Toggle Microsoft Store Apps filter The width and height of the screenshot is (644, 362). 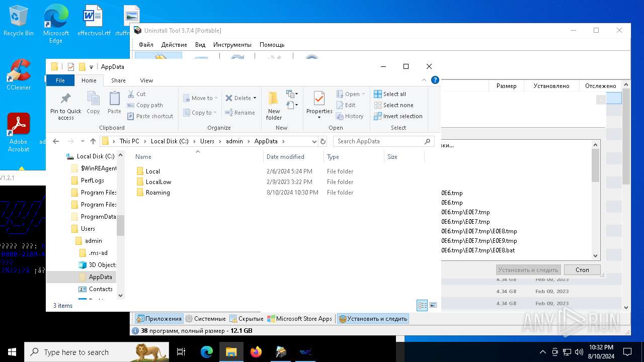(300, 319)
